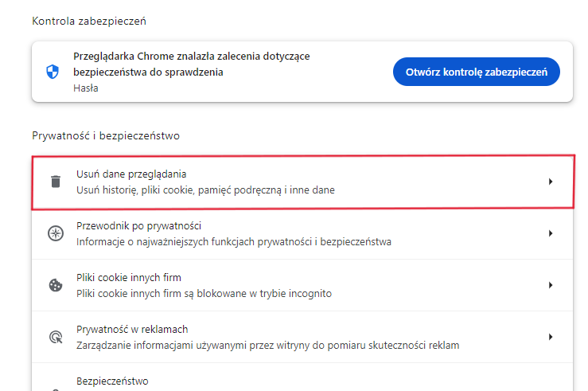Click the Privacy Guide compass icon

point(55,233)
